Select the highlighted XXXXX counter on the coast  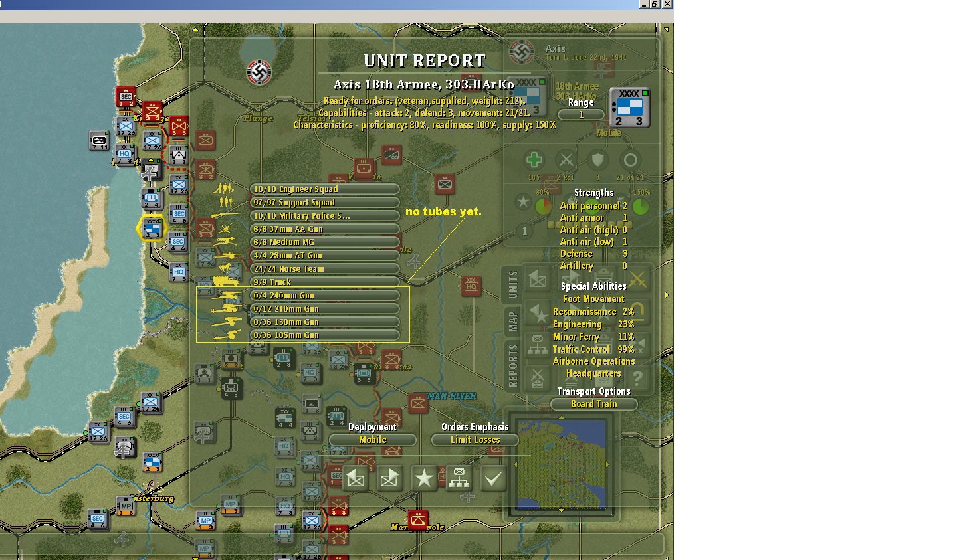152,228
